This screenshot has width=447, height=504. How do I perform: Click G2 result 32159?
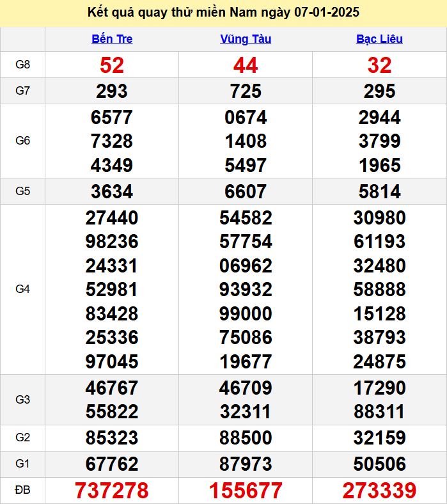pos(379,438)
